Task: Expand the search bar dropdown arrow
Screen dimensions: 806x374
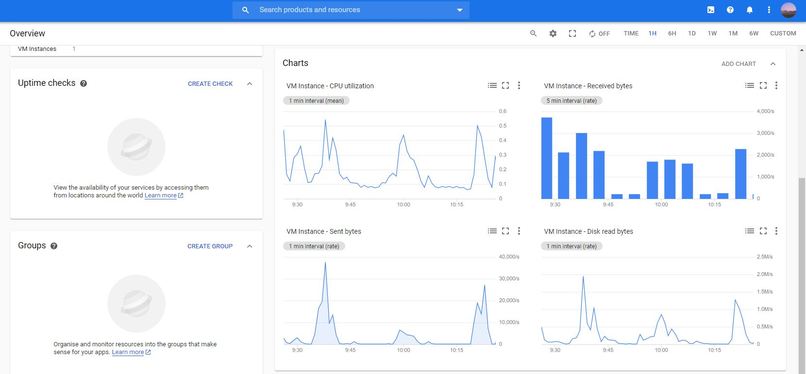Action: point(460,10)
